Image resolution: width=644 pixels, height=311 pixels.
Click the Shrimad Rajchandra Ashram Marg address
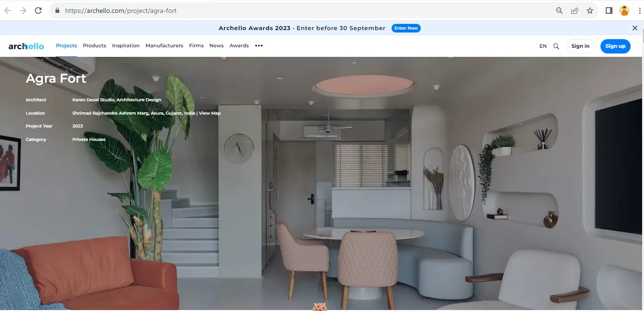click(x=134, y=113)
